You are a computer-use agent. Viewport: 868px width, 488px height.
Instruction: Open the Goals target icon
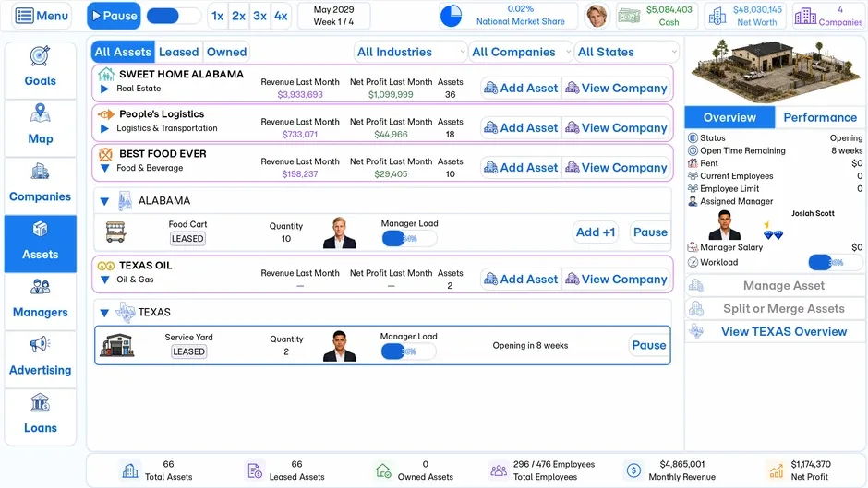pos(40,56)
